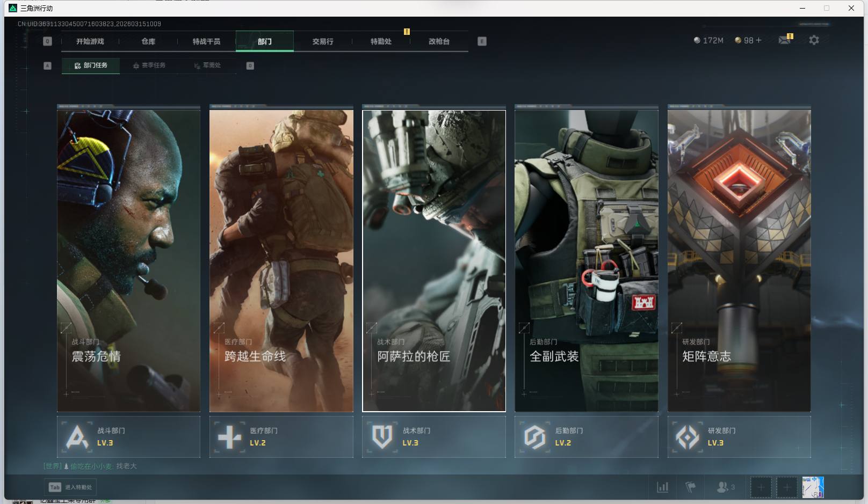The height and width of the screenshot is (504, 868).
Task: Click the plus icon to add gold currency
Action: point(758,40)
